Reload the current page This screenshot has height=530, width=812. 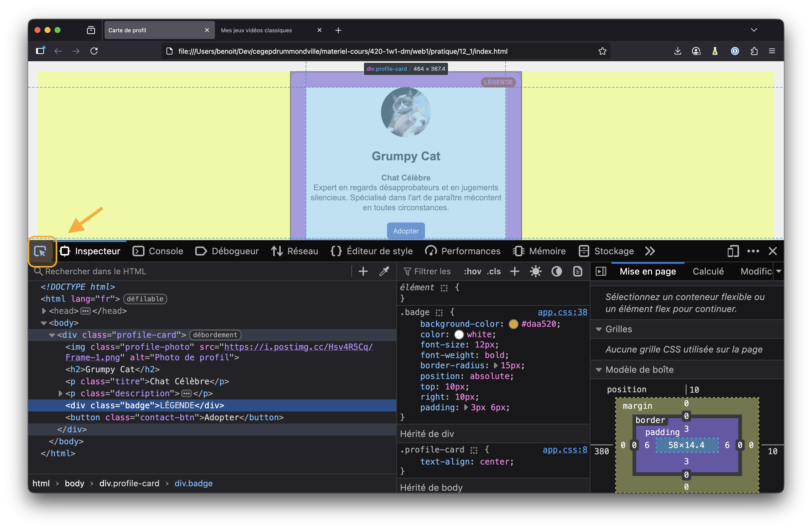pos(94,51)
